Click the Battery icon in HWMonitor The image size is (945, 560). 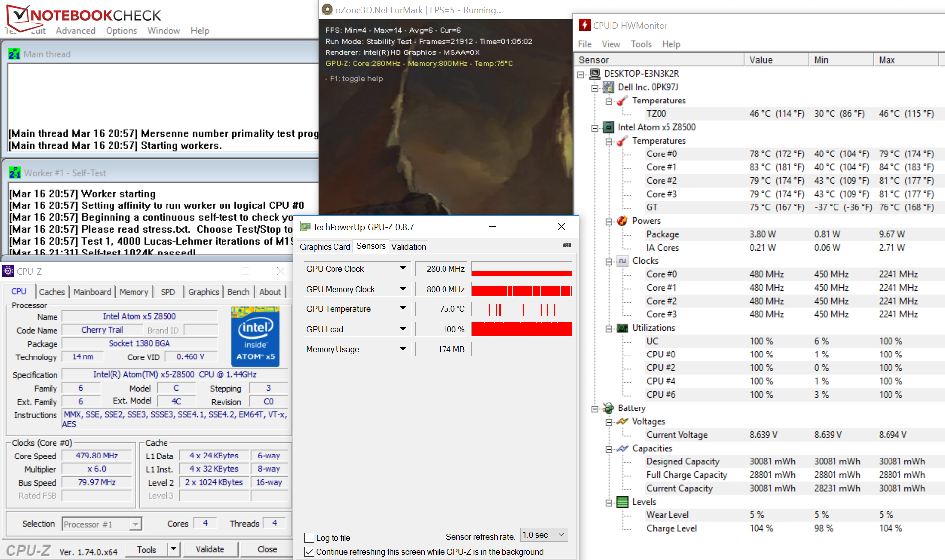click(x=609, y=408)
